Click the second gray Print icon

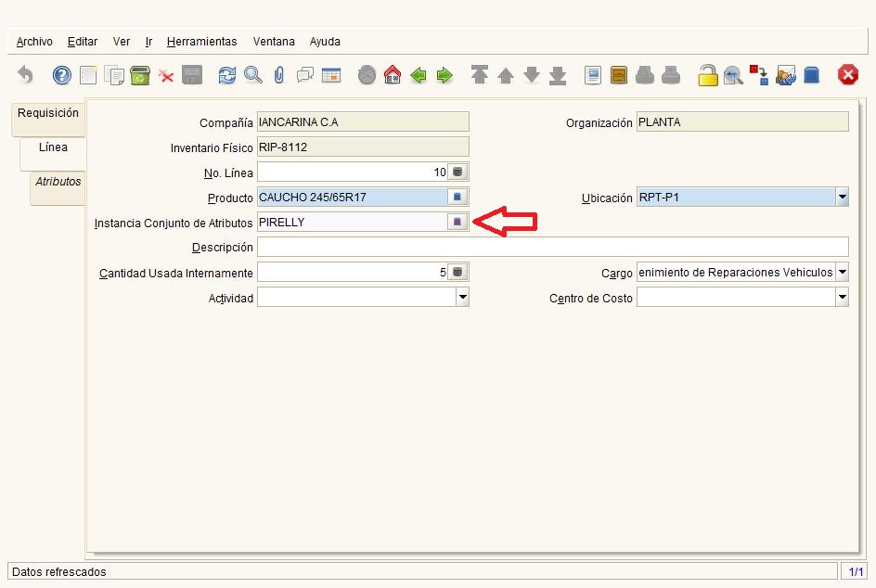click(671, 75)
